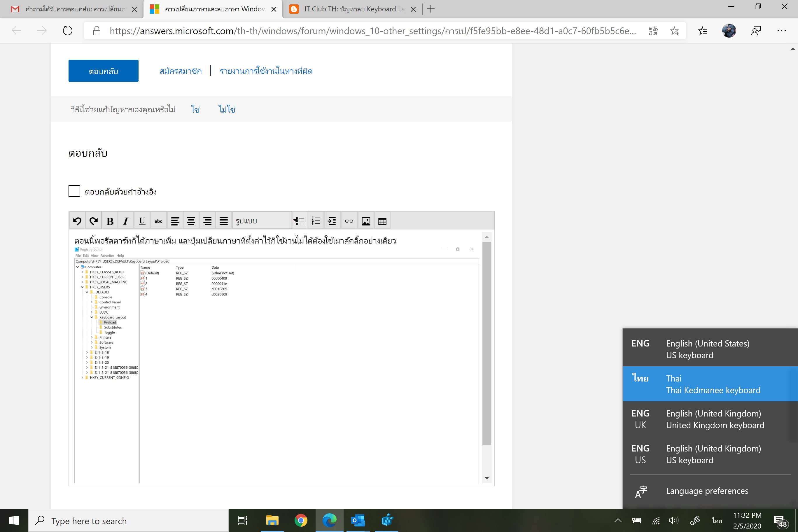Show hidden system tray icons chevron
The height and width of the screenshot is (532, 798).
(x=618, y=520)
